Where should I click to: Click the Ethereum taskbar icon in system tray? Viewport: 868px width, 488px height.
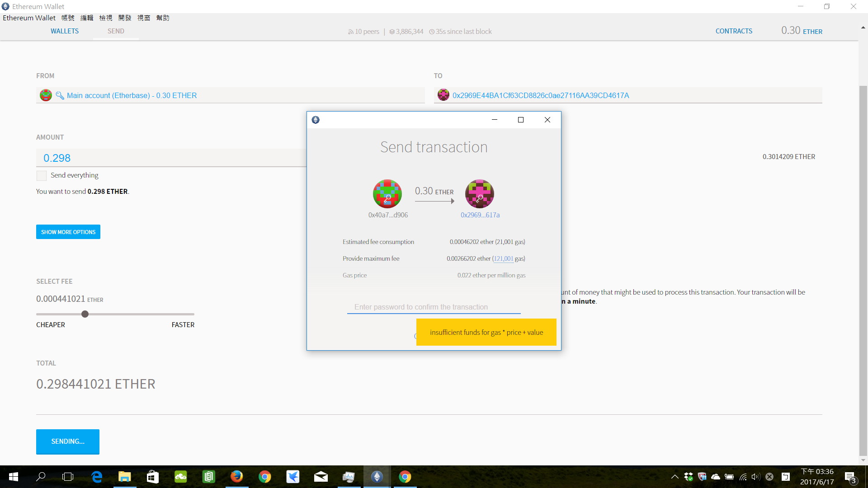378,476
